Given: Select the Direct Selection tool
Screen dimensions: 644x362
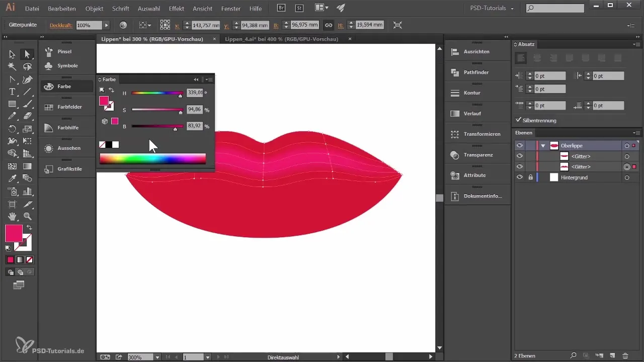Looking at the screenshot, I should point(28,54).
